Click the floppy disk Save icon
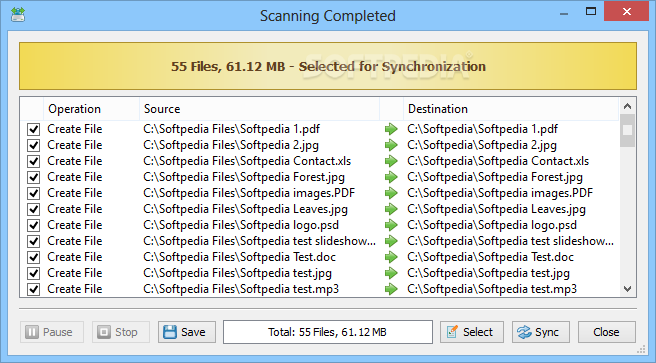This screenshot has width=656, height=363. 170,332
